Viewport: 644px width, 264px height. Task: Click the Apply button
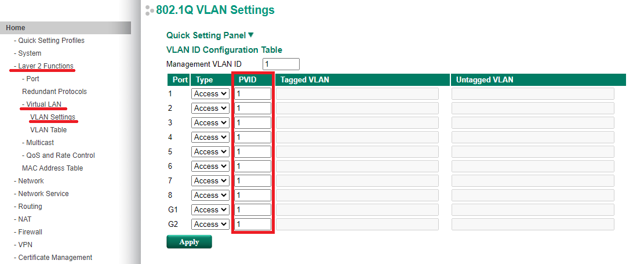189,242
